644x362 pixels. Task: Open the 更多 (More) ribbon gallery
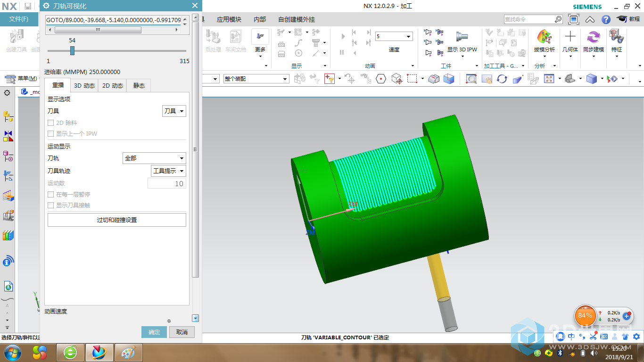(260, 42)
